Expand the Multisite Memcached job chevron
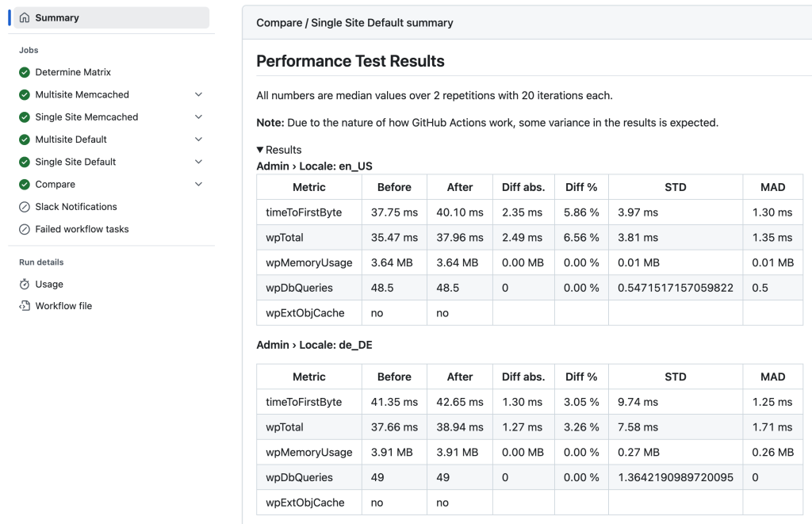812x524 pixels. (x=199, y=94)
